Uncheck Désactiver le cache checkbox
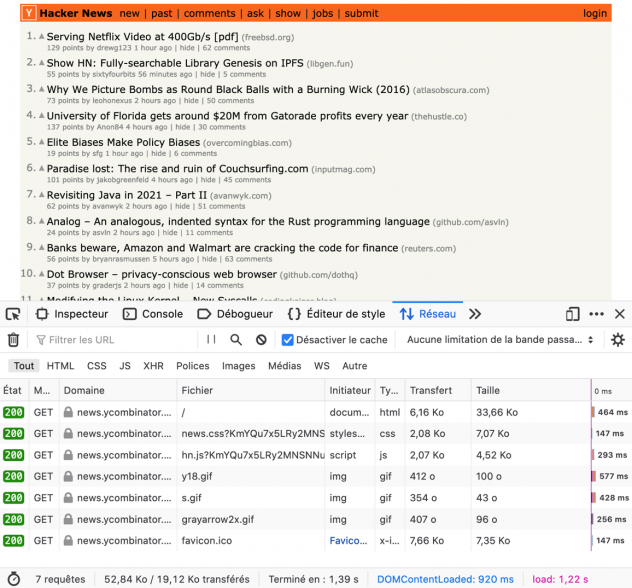The width and height of the screenshot is (632, 588). coord(288,340)
